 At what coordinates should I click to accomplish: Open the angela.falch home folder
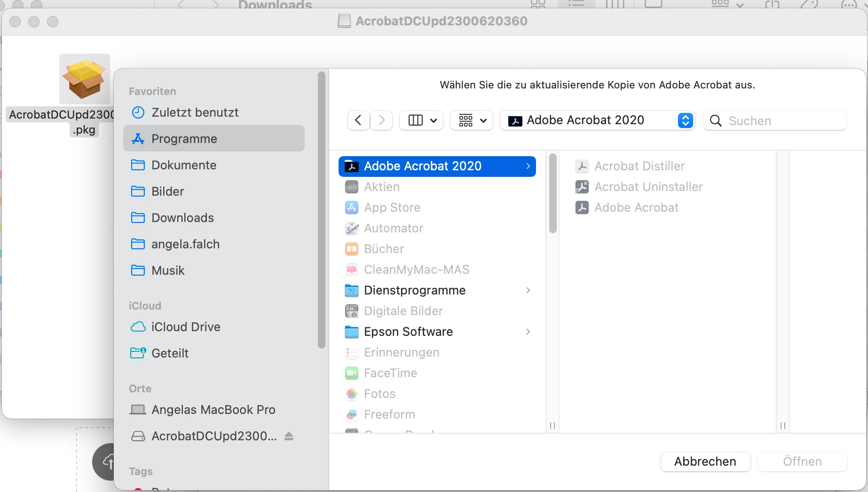(214, 244)
